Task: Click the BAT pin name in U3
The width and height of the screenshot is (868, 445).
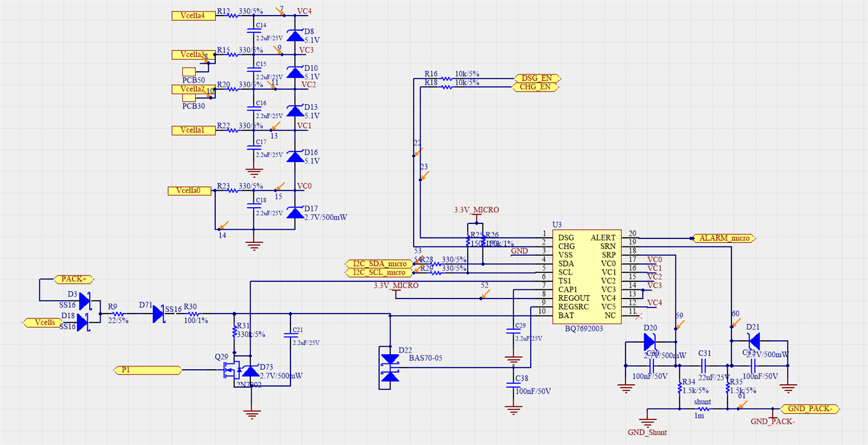Action: (x=565, y=316)
